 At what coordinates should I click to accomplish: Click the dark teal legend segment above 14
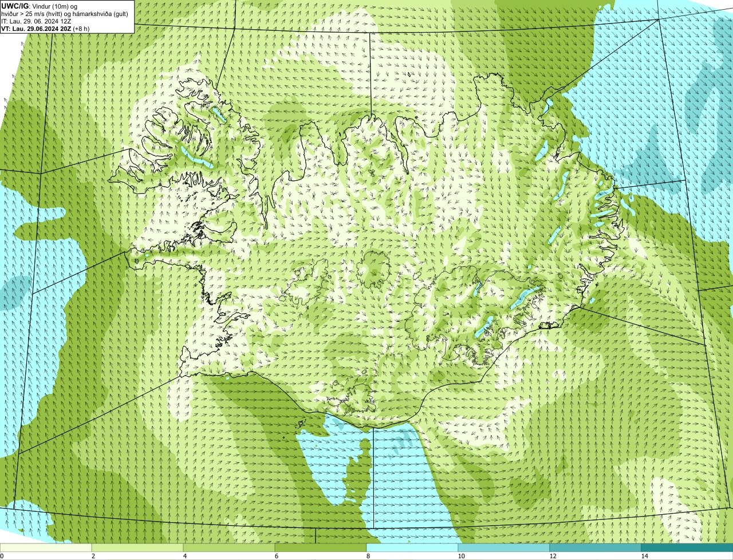tap(687, 547)
